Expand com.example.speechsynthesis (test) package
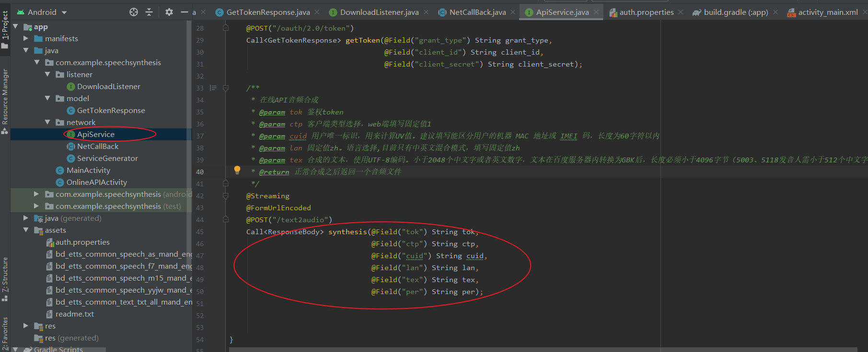This screenshot has width=868, height=352. point(36,206)
